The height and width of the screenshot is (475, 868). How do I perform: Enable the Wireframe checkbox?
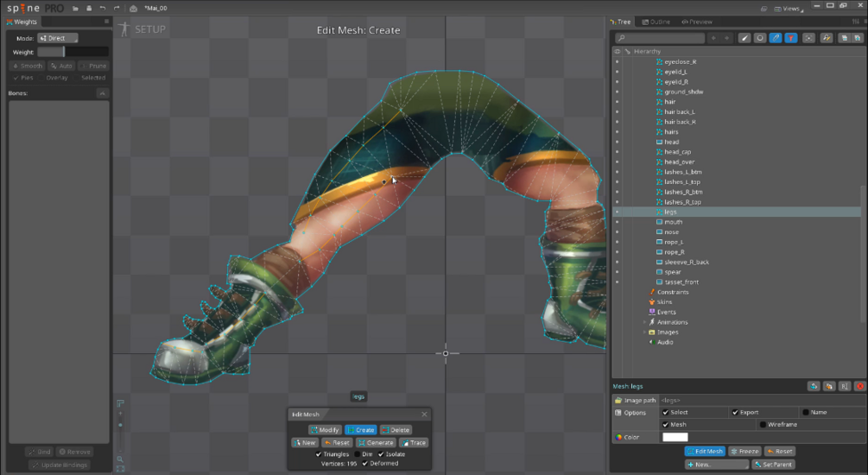[763, 425]
